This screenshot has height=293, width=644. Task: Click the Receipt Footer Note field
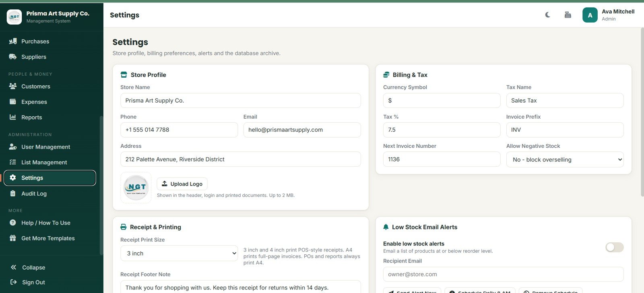point(241,287)
